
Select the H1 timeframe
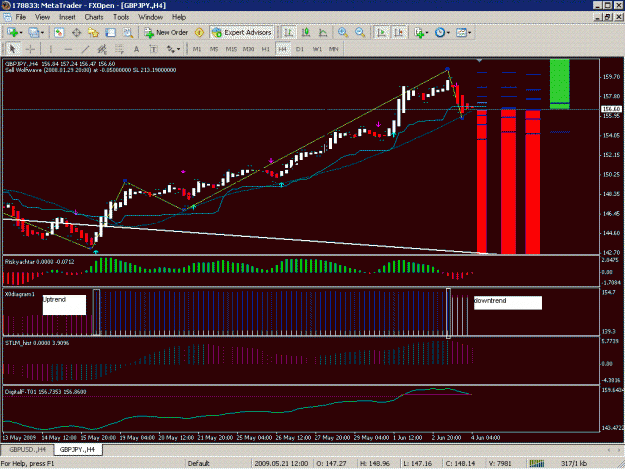click(265, 49)
